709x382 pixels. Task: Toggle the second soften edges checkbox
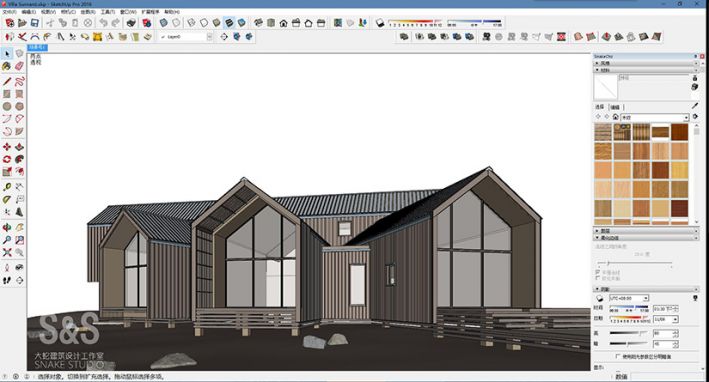coord(598,278)
